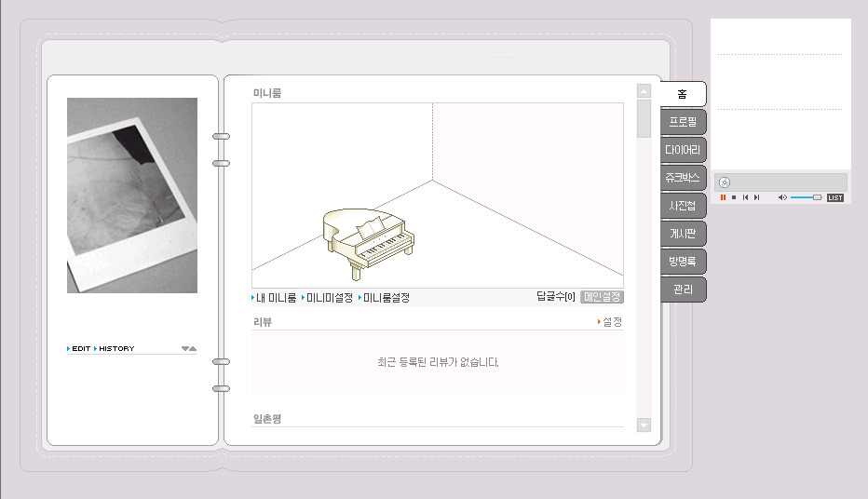Click the scrollbar up arrow
Image resolution: width=868 pixels, height=499 pixels.
[x=644, y=90]
